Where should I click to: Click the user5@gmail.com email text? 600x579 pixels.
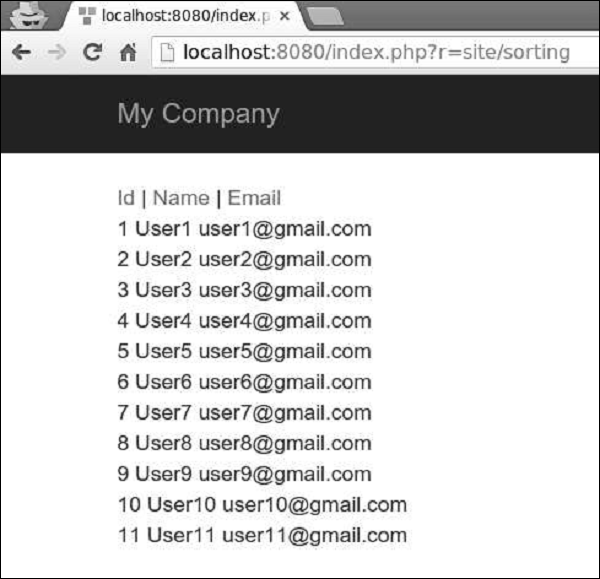[285, 352]
